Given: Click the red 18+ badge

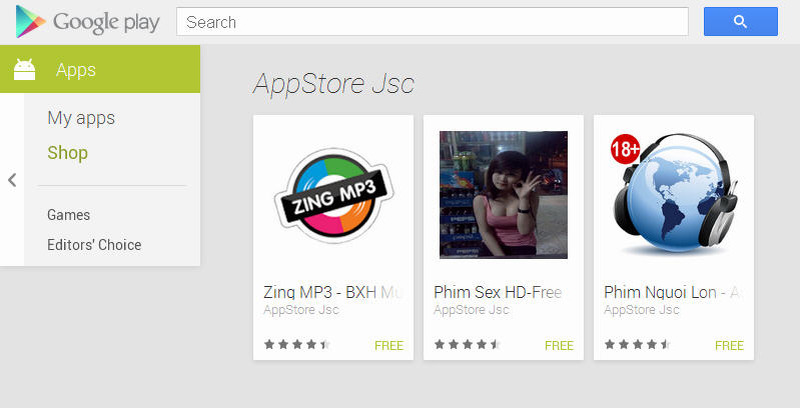Looking at the screenshot, I should 625,149.
